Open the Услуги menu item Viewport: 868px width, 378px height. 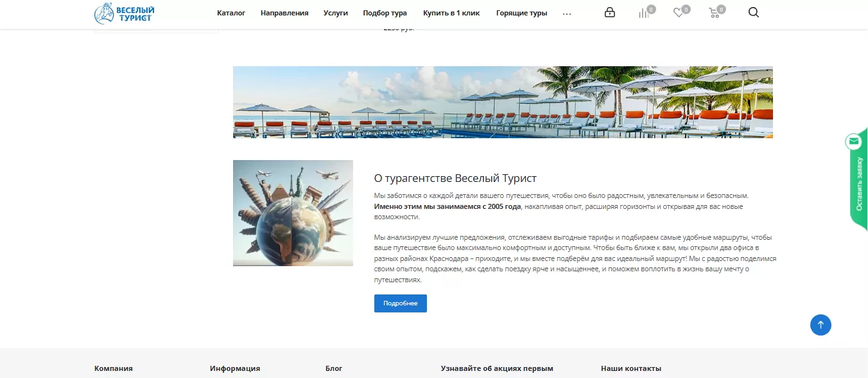336,13
